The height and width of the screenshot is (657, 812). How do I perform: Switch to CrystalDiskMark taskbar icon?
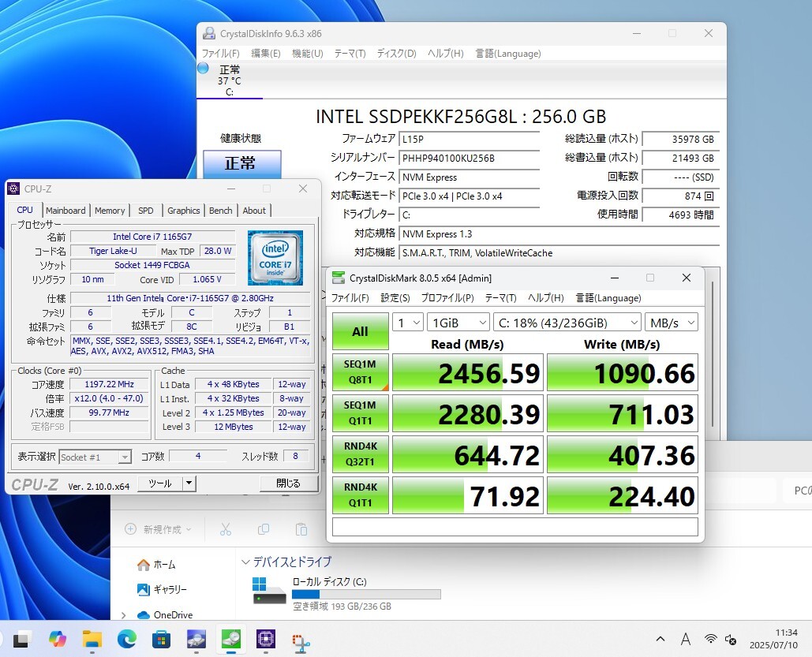click(230, 640)
